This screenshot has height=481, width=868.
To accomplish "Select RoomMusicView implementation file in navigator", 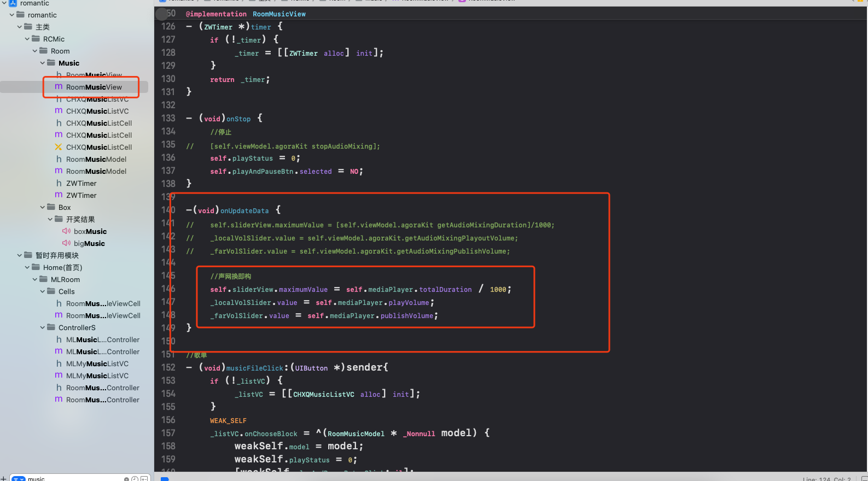I will [x=94, y=87].
